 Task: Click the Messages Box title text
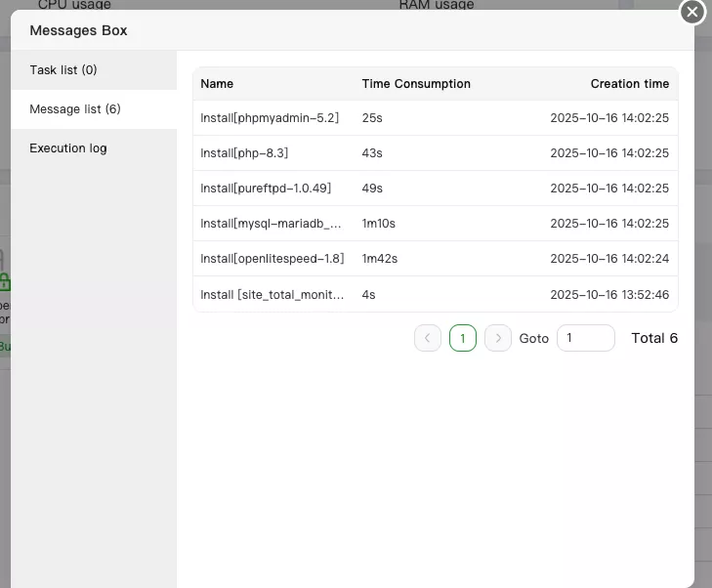click(78, 30)
